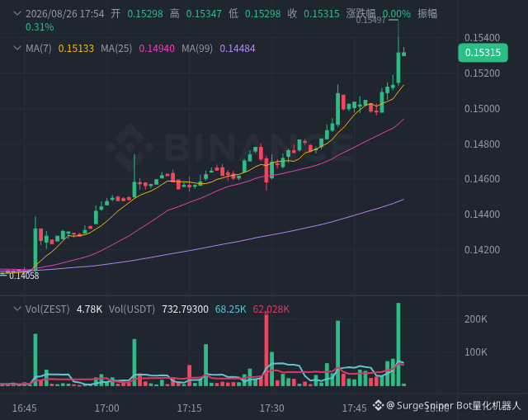Click the 0.15400 price axis label

click(482, 38)
